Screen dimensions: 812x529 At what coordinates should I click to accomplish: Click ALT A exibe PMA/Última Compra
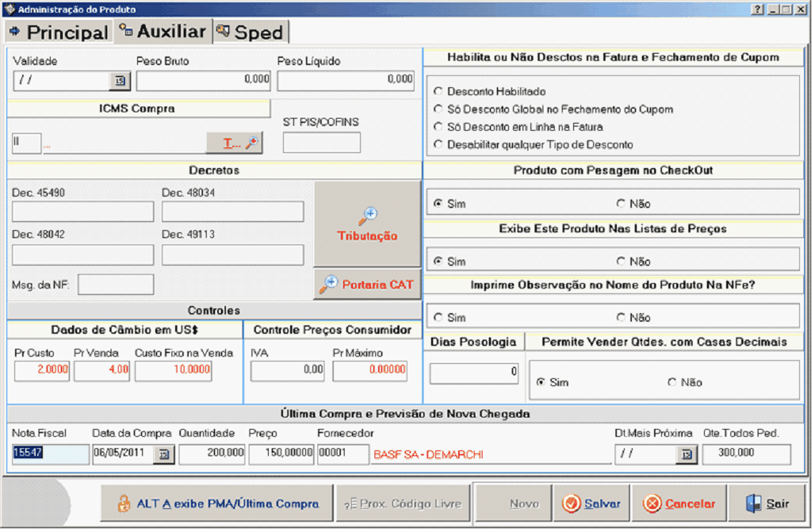click(x=217, y=504)
